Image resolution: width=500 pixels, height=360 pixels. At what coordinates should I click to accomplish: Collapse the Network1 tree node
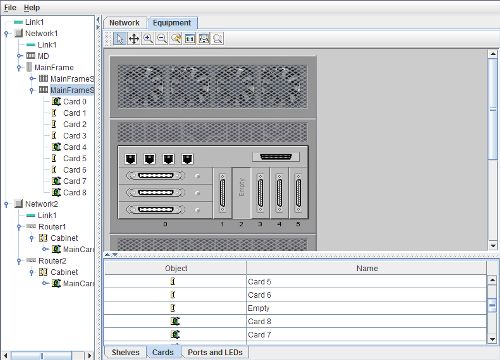tap(6, 34)
